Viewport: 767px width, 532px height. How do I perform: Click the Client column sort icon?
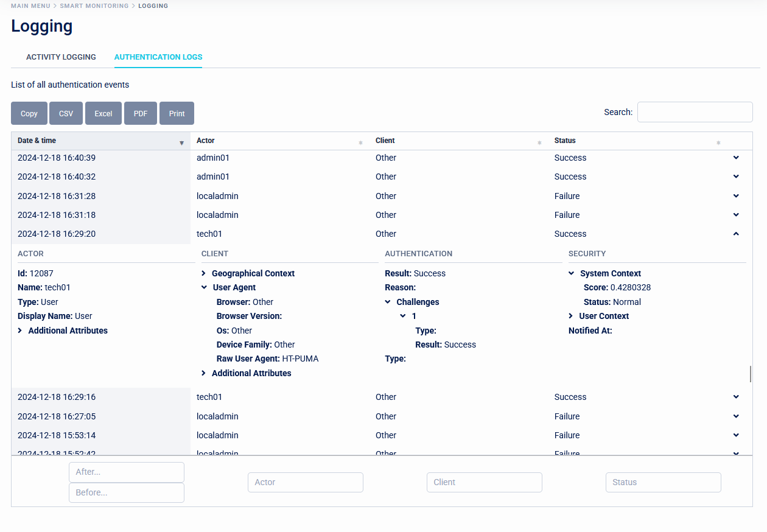point(539,143)
